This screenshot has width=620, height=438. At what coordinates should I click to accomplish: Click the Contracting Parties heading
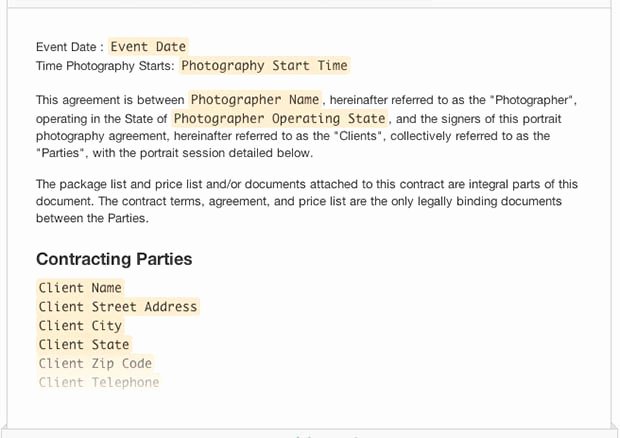114,259
